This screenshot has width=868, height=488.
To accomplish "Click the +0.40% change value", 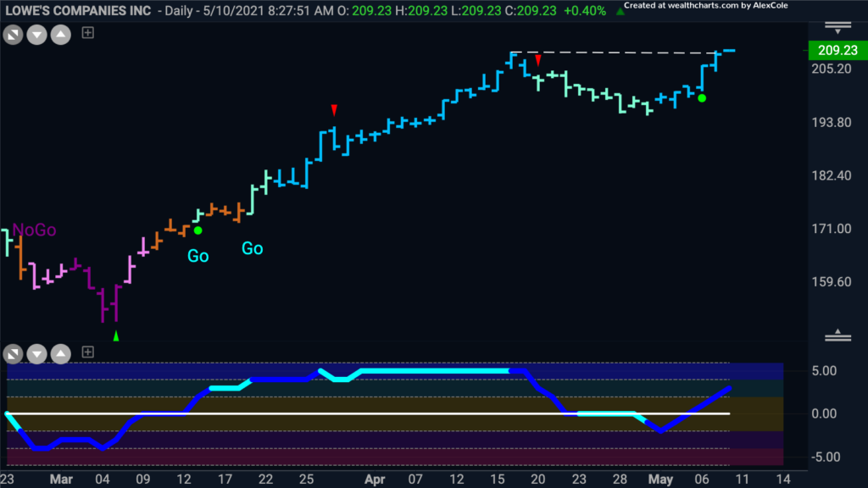I will click(585, 10).
